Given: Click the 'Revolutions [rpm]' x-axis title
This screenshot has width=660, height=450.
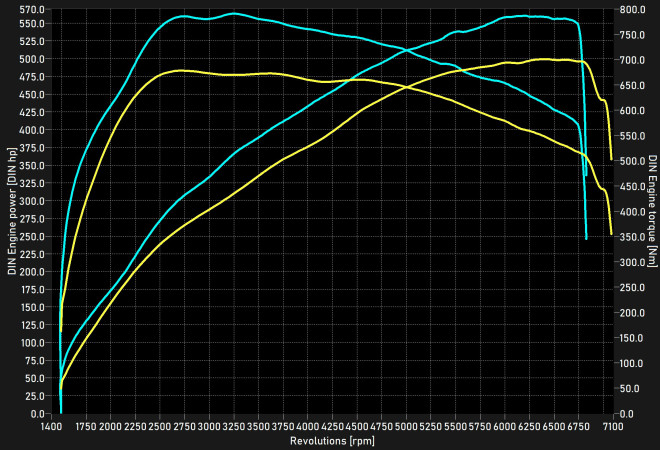Looking at the screenshot, I should point(331,440).
